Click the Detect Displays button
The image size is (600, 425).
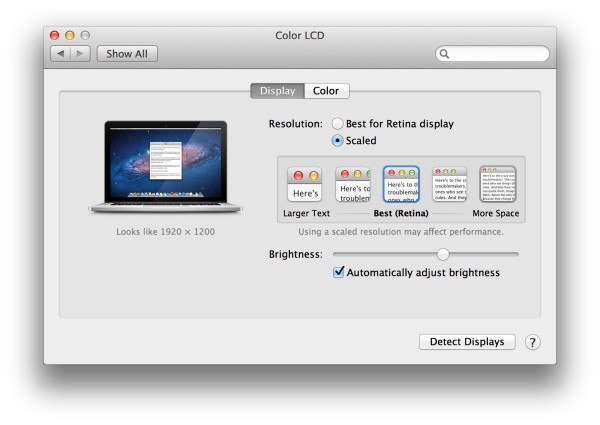pos(467,342)
